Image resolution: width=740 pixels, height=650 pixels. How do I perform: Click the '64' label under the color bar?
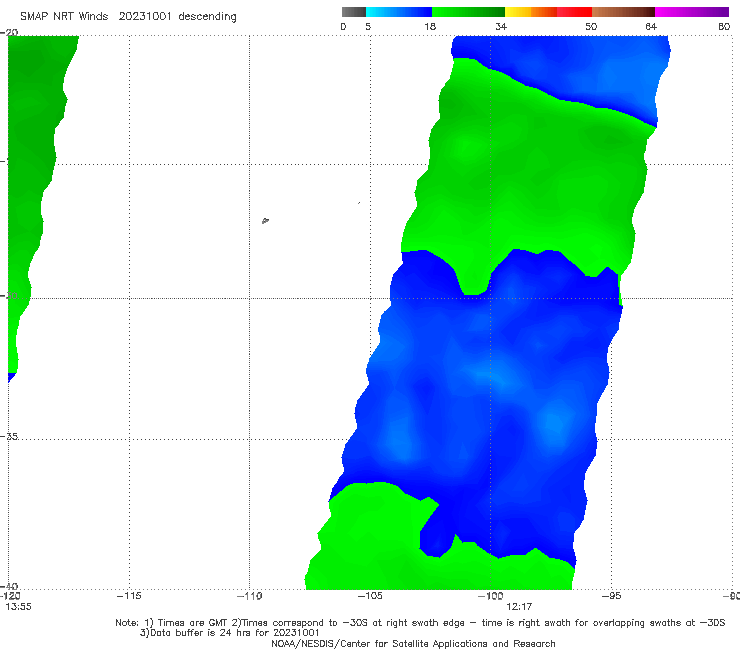(x=651, y=27)
